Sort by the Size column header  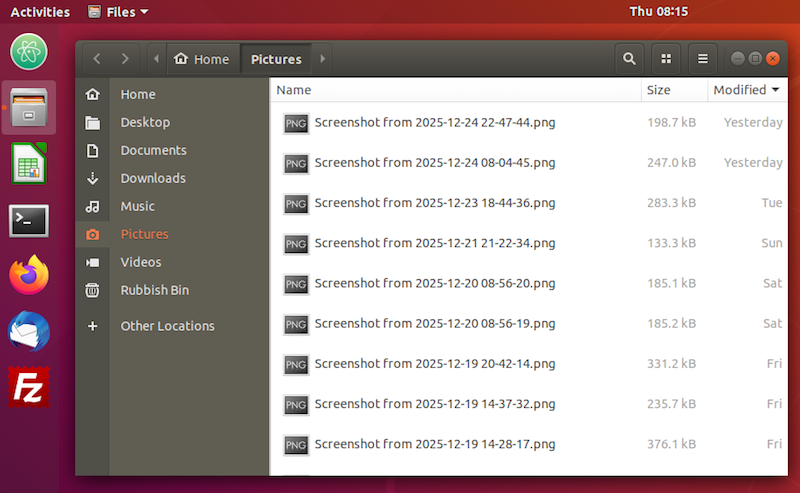(674, 90)
